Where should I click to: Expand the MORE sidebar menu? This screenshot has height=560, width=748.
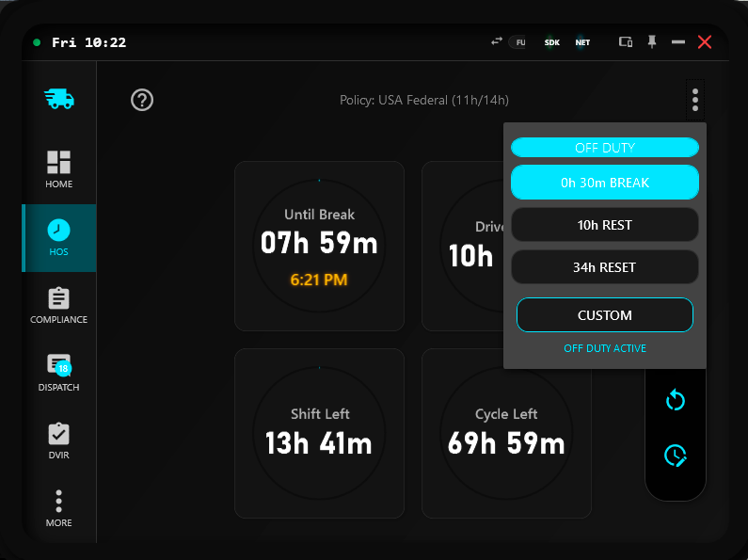click(58, 508)
